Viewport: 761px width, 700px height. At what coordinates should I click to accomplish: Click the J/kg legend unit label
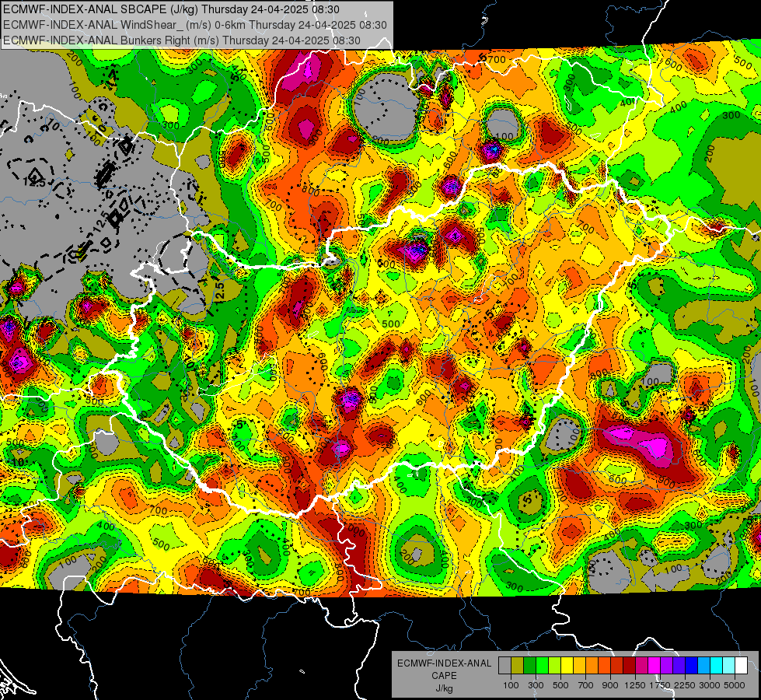point(444,688)
